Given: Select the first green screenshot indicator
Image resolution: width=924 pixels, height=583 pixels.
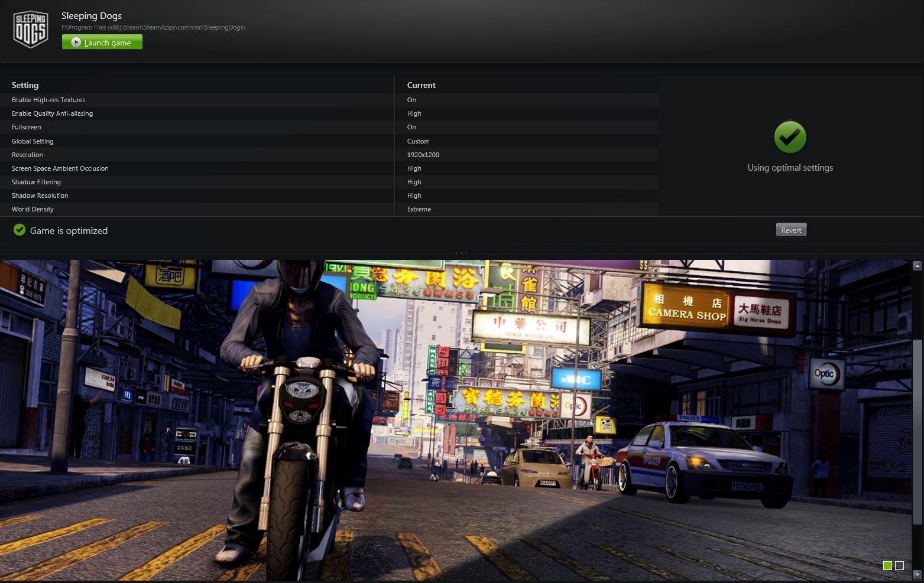Looking at the screenshot, I should pos(887,566).
